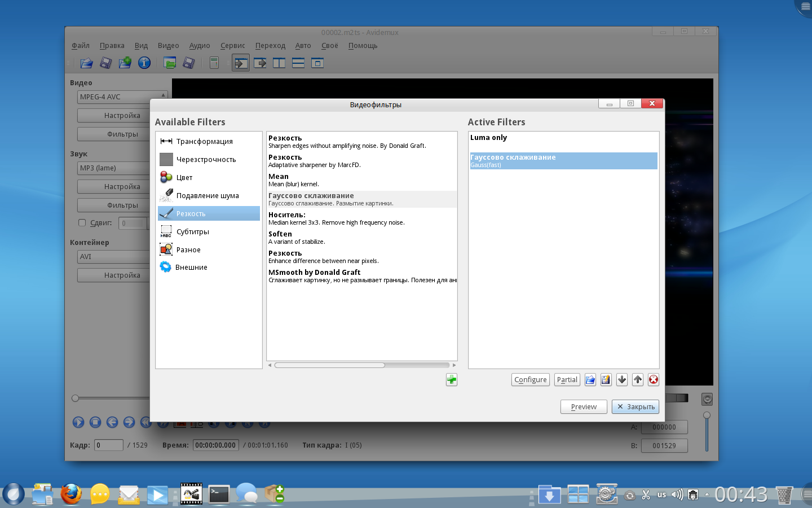Screen dimensions: 812x508
Task: Click the Partial button
Action: point(567,380)
